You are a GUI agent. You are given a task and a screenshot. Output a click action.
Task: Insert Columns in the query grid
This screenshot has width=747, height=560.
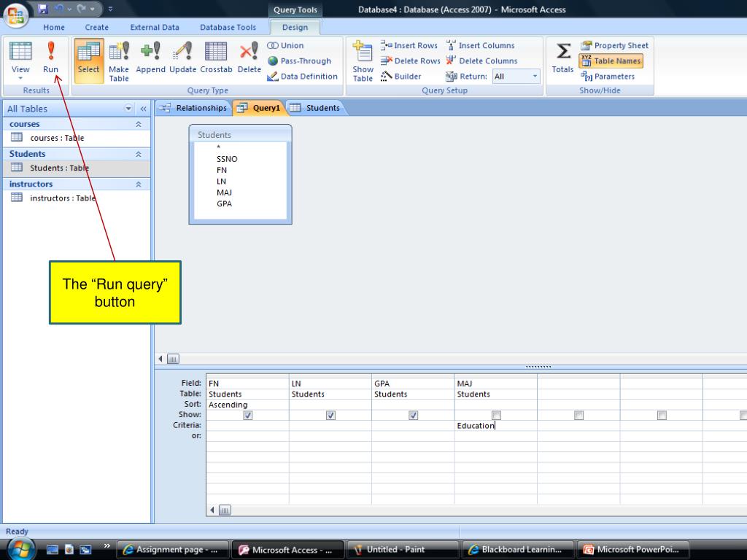click(480, 45)
